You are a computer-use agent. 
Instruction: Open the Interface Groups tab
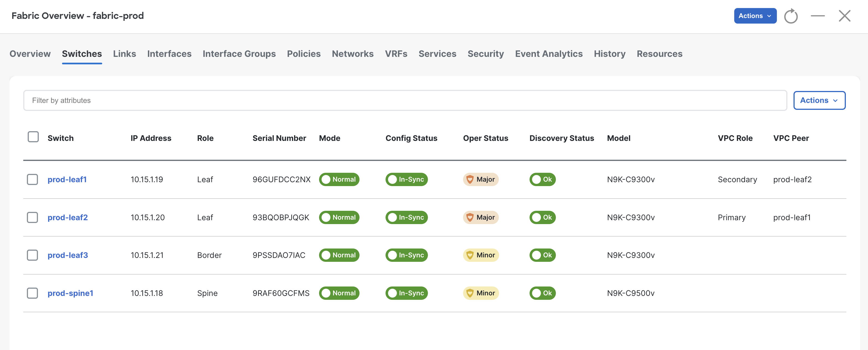[x=239, y=54]
